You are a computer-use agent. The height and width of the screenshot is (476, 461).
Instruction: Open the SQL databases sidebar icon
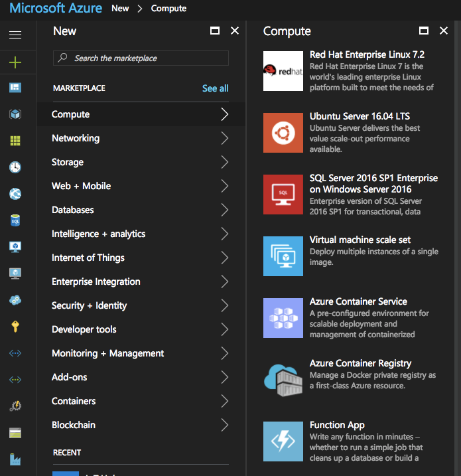click(x=15, y=220)
